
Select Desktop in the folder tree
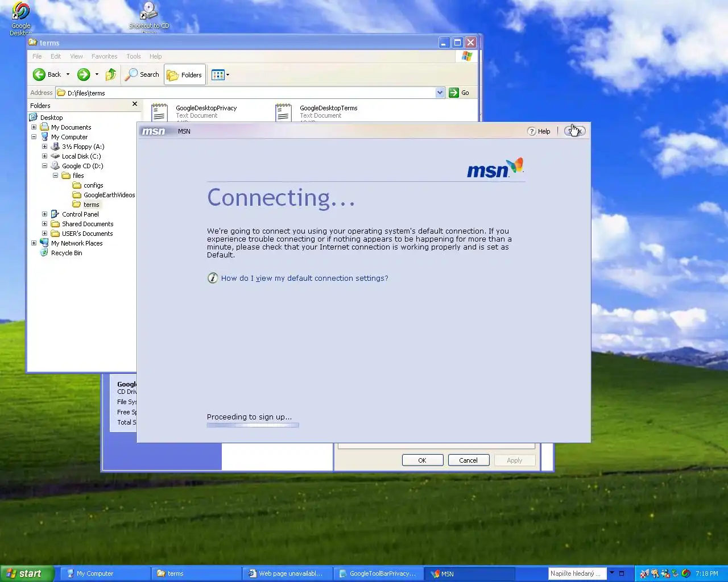tap(51, 118)
